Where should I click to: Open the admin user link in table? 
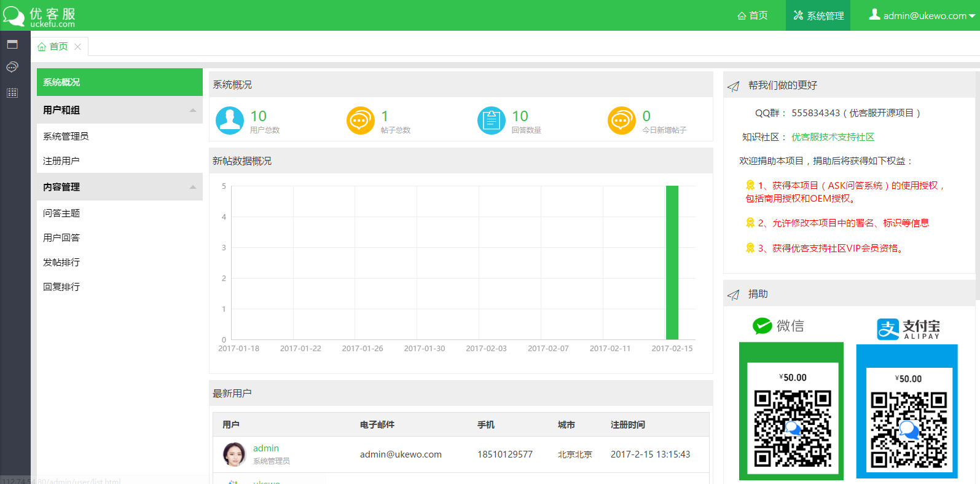[x=266, y=448]
